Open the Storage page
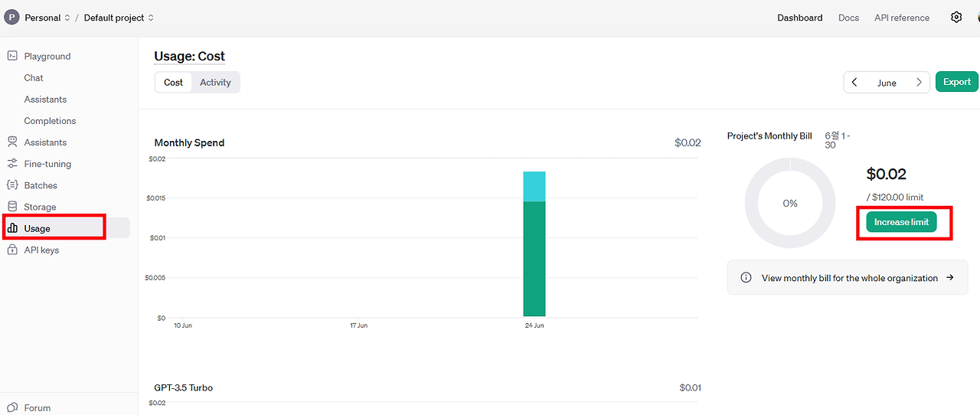980x415 pixels. click(x=40, y=207)
